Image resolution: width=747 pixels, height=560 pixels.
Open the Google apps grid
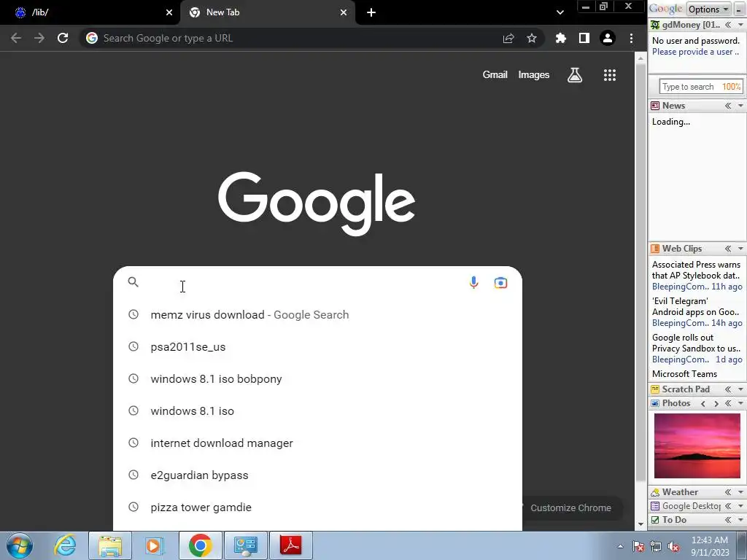pyautogui.click(x=610, y=75)
